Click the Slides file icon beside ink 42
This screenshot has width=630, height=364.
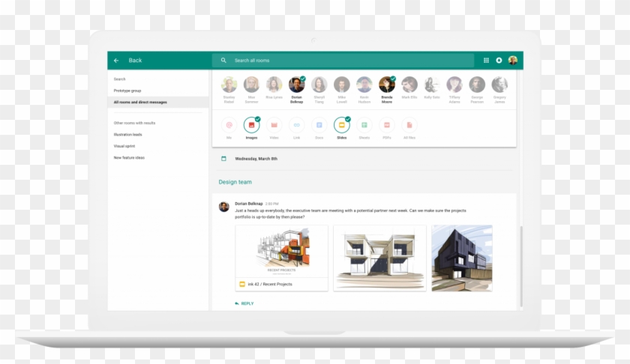242,284
